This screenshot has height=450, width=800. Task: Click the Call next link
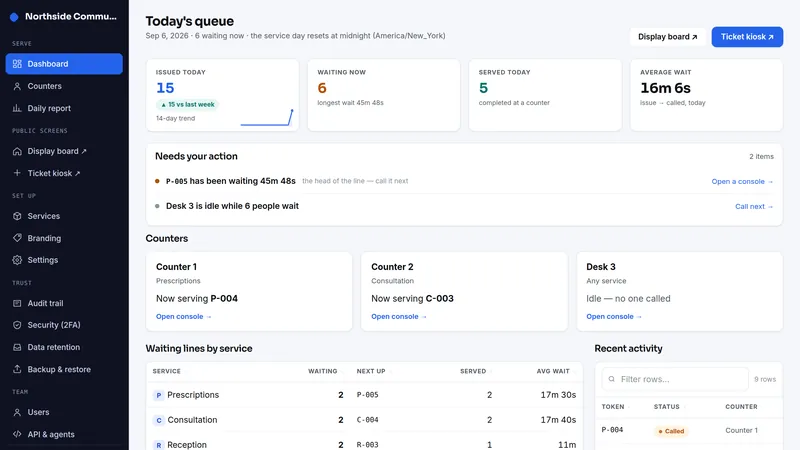pyautogui.click(x=754, y=206)
